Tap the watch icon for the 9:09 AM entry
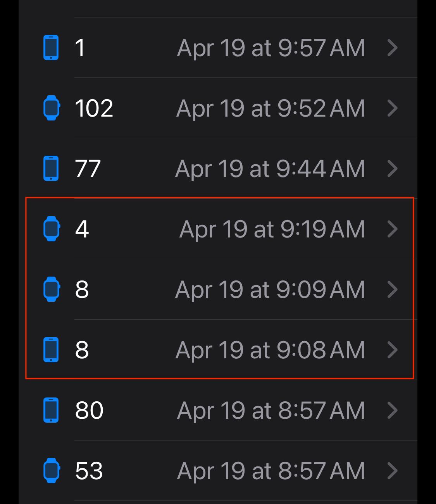The image size is (436, 504). 51,289
